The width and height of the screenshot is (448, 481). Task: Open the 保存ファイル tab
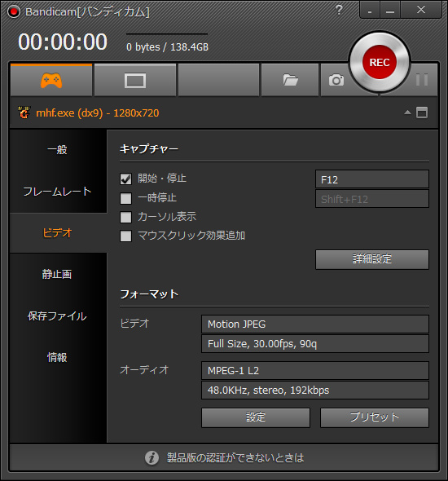point(57,316)
